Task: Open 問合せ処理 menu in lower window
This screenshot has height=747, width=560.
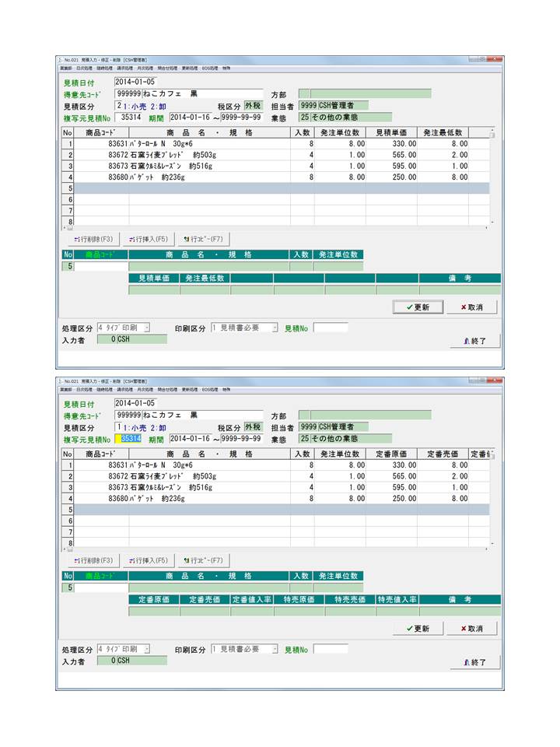Action: coord(168,390)
